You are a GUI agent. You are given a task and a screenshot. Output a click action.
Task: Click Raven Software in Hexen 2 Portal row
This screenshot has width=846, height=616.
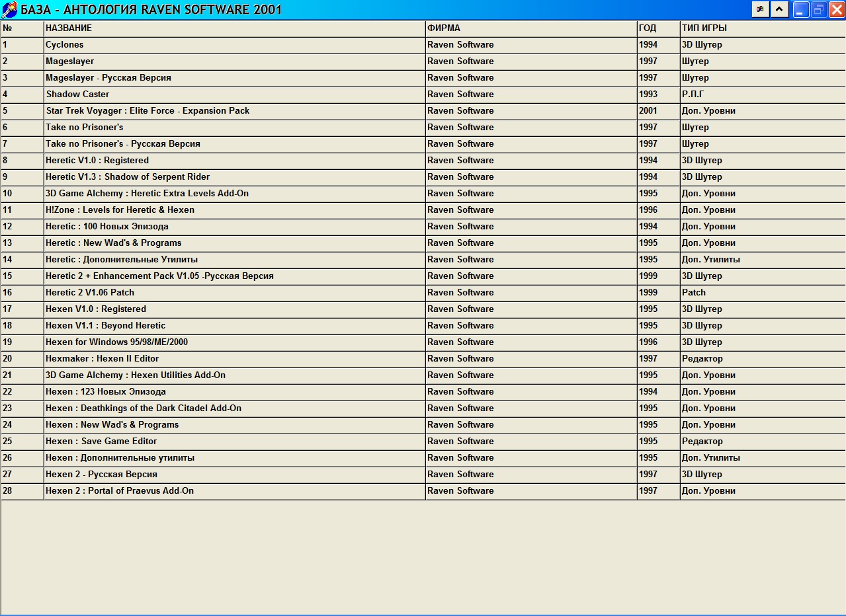pos(460,491)
